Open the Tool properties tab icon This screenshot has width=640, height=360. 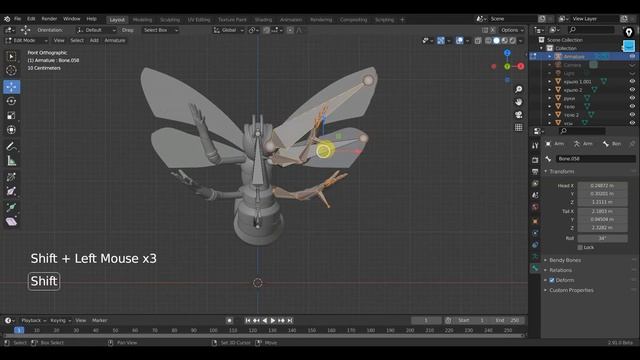[x=535, y=145]
